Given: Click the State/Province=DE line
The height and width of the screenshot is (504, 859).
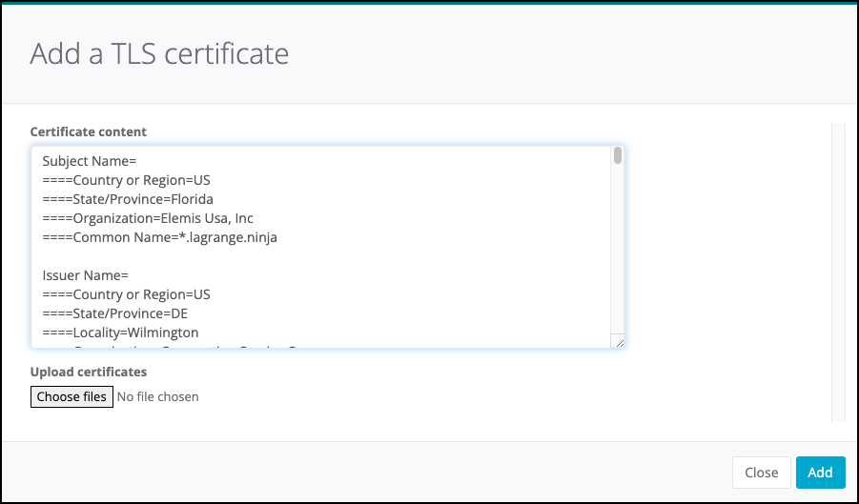Looking at the screenshot, I should (x=116, y=313).
